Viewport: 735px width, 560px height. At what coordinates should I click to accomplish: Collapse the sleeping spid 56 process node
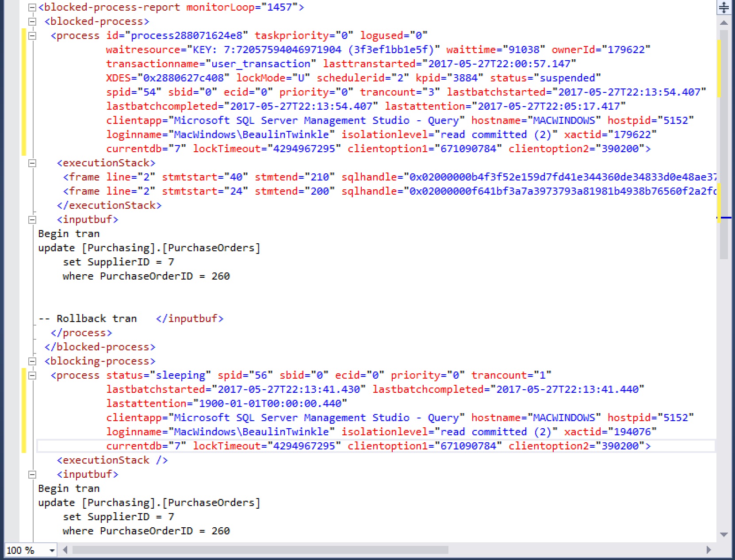point(32,376)
